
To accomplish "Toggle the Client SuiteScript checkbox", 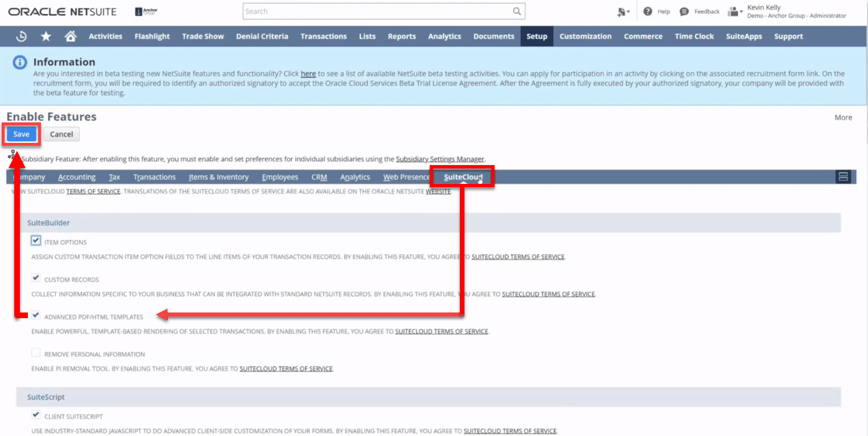I will tap(36, 416).
